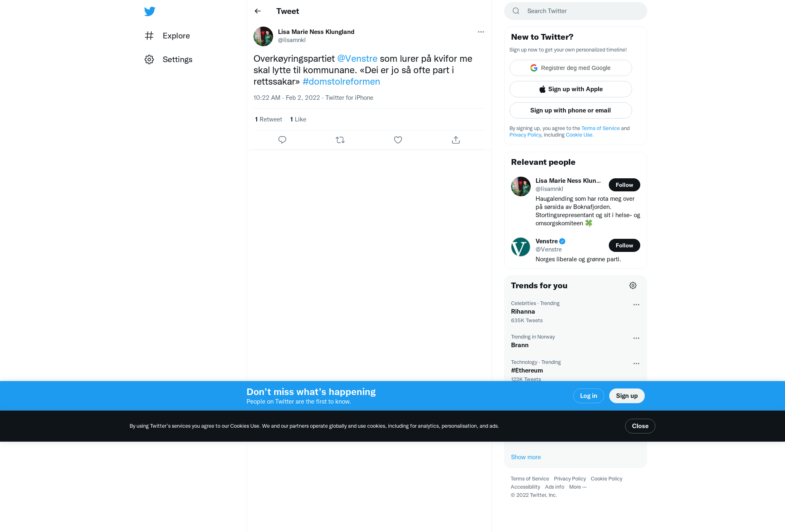This screenshot has width=785, height=532.
Task: Open the #domstolreformen hashtag link
Action: pyautogui.click(x=341, y=81)
